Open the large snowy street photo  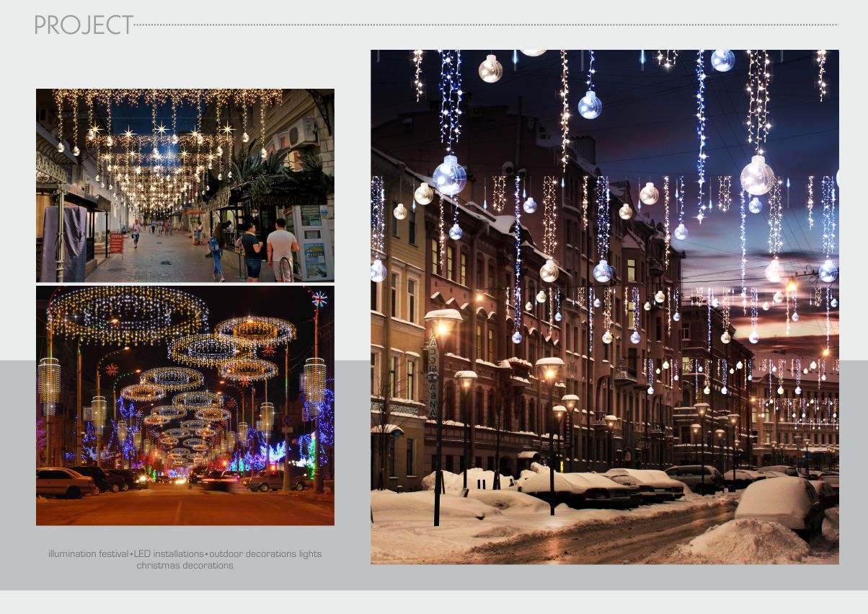604,307
